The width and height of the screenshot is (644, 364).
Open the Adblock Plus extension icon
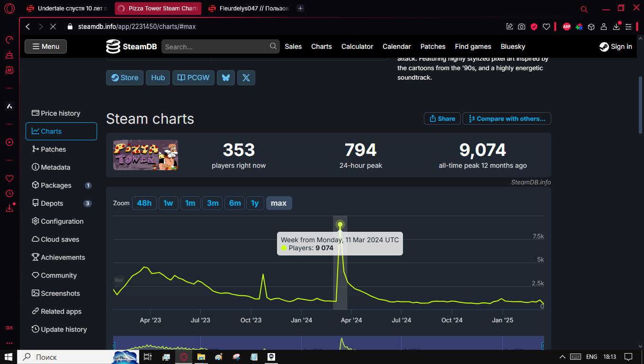click(566, 27)
